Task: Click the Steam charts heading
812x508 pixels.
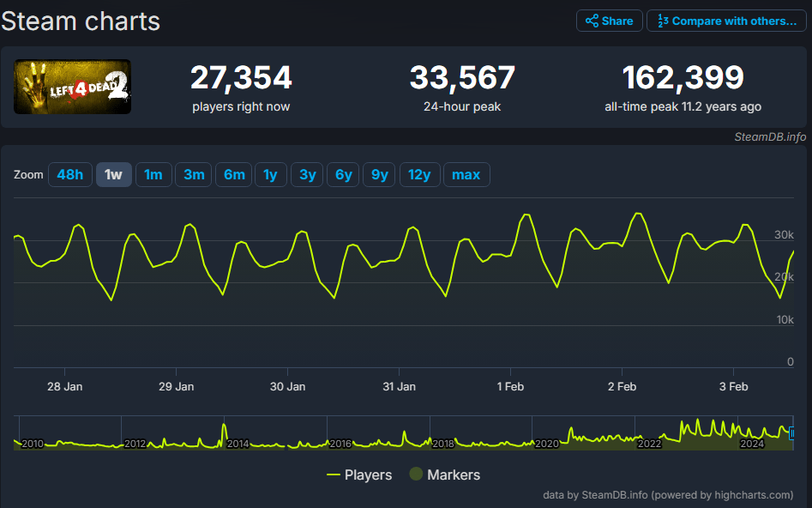Action: 81,21
